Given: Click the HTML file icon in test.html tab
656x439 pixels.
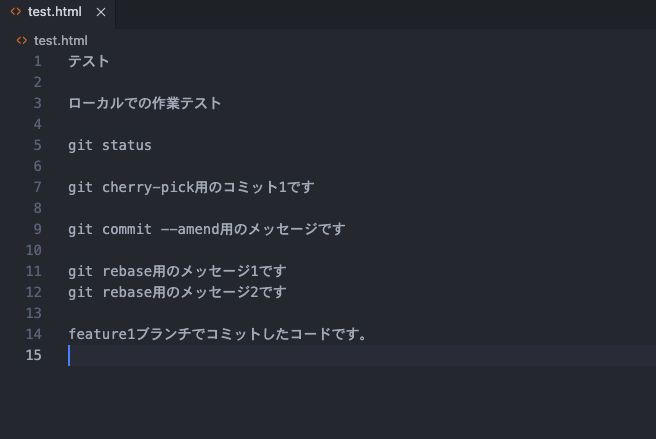Looking at the screenshot, I should tap(16, 12).
